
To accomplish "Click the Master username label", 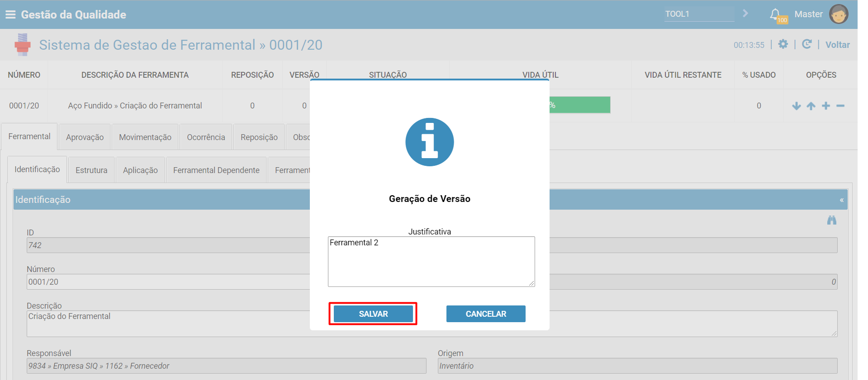I will tap(808, 14).
